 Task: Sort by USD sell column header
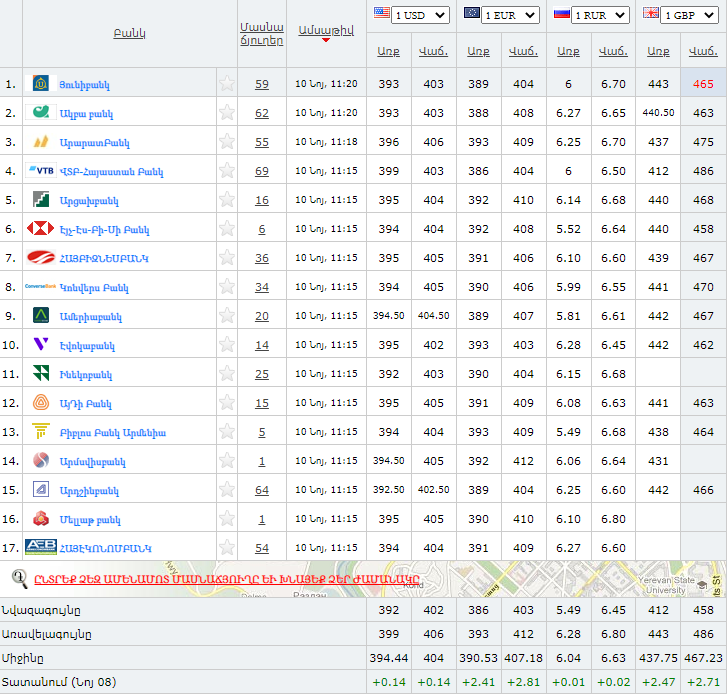tap(434, 51)
